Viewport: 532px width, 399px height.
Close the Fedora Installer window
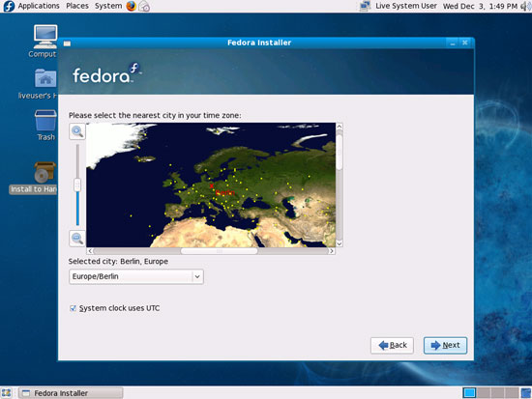tap(465, 43)
